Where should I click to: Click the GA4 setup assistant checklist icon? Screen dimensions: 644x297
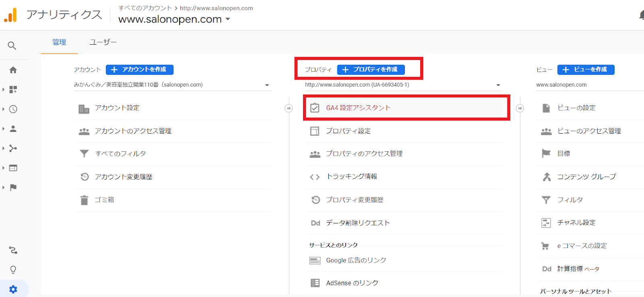(315, 108)
